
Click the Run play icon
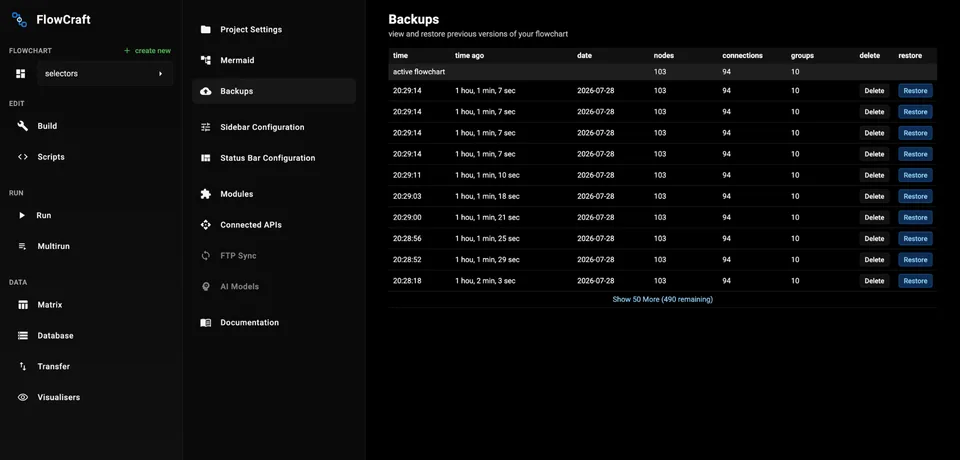22,216
